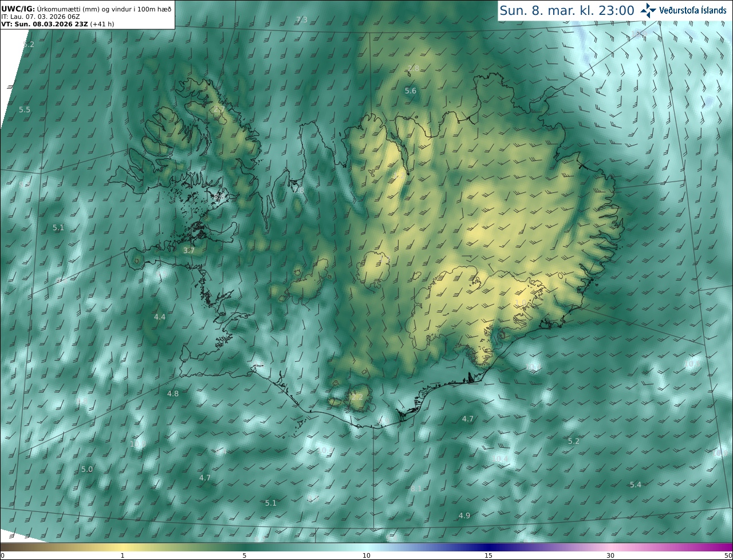Click the yellow band of the color scale

[x=123, y=547]
